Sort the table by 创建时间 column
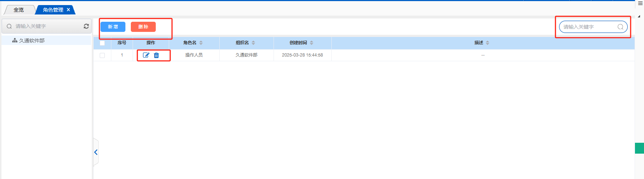Viewport: 644px width, 179px height. [x=312, y=43]
